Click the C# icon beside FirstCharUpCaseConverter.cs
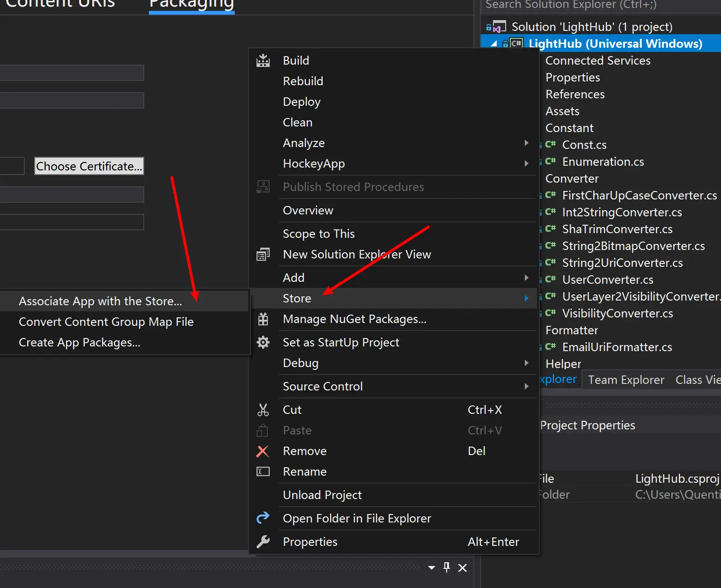This screenshot has width=721, height=588. point(551,195)
